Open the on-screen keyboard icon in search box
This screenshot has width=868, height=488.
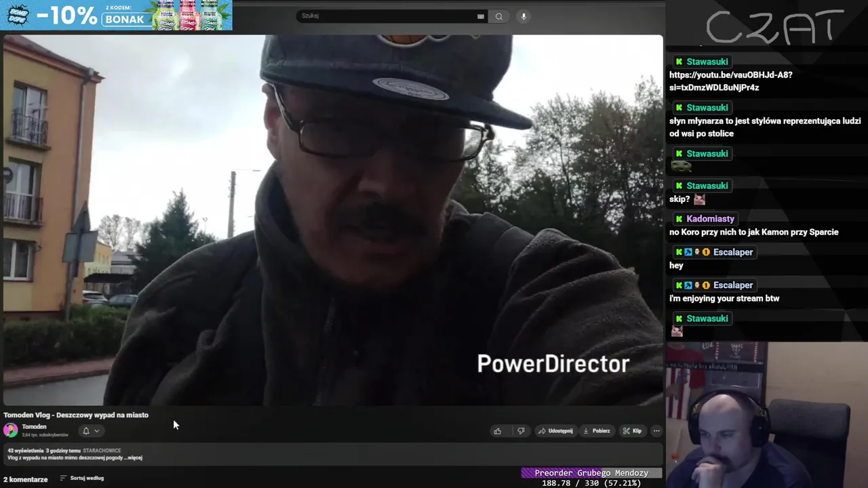click(481, 16)
